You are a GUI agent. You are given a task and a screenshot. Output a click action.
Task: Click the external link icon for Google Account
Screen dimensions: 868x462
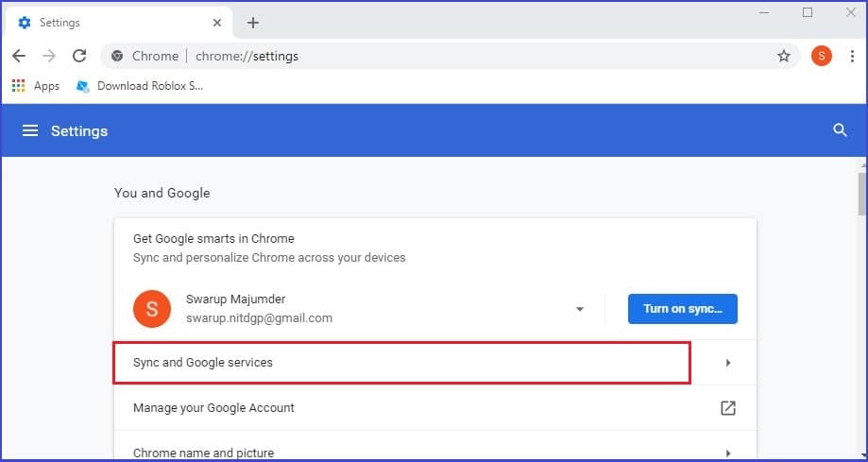pyautogui.click(x=727, y=408)
